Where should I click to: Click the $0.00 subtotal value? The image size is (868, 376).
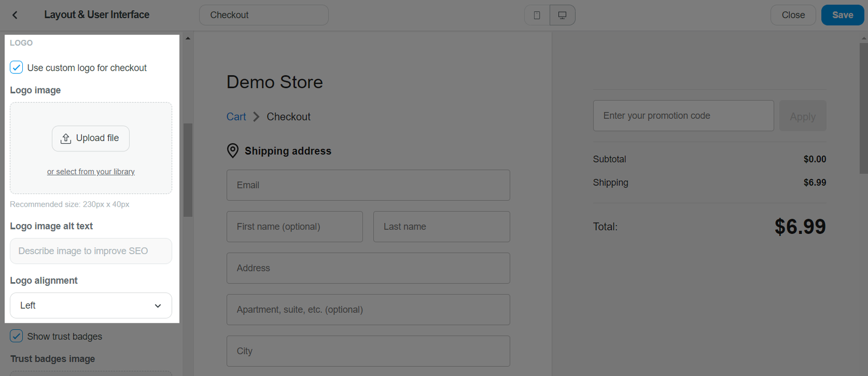[x=815, y=159]
